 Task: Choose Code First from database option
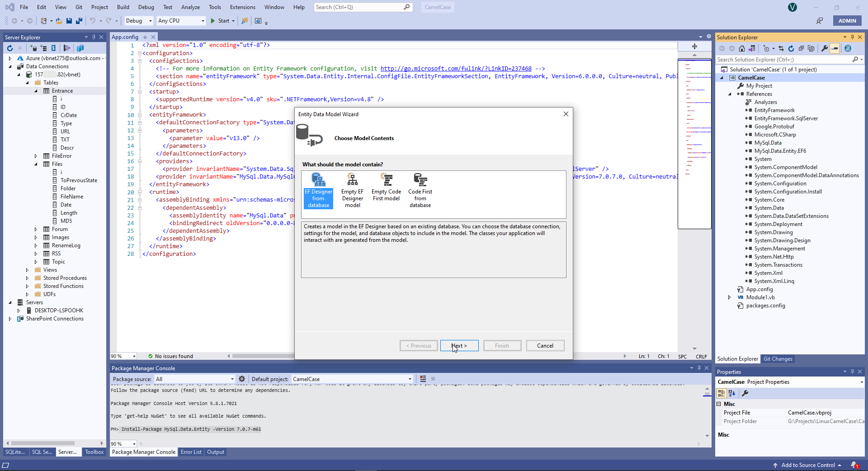[420, 190]
